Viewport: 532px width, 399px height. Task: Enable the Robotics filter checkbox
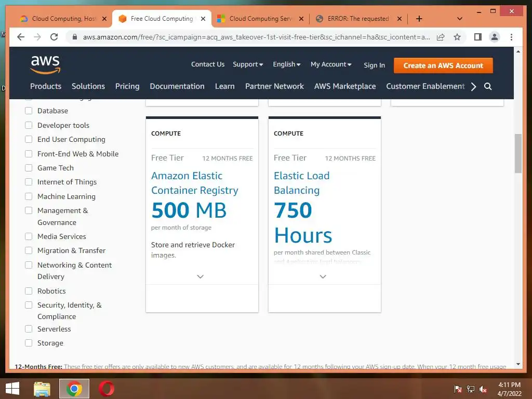tap(29, 291)
